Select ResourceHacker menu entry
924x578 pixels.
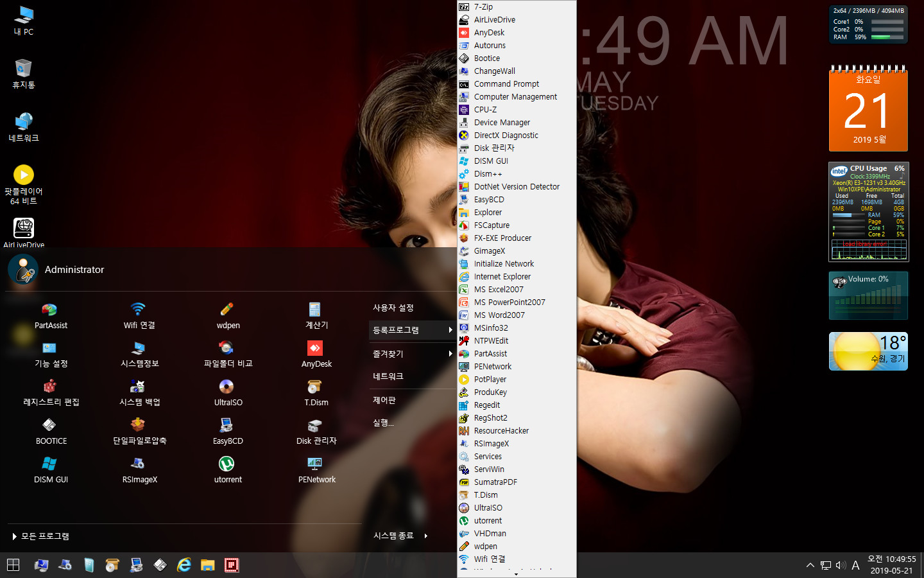coord(517,431)
